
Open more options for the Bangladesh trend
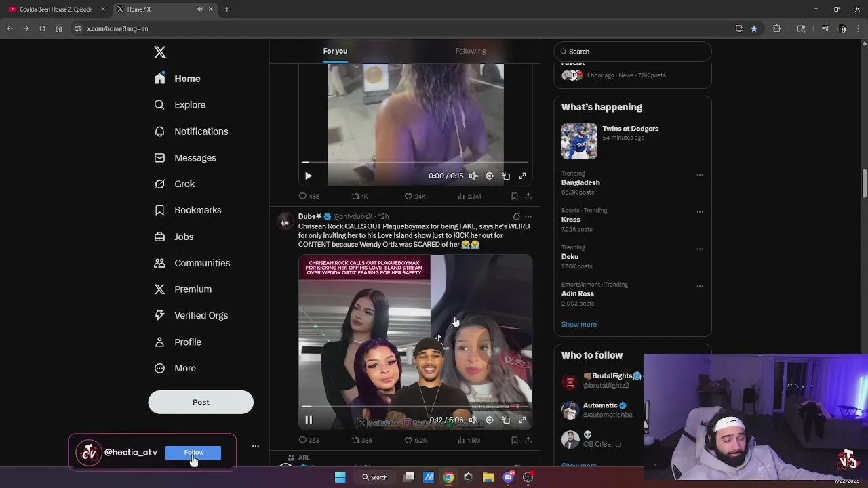[700, 176]
